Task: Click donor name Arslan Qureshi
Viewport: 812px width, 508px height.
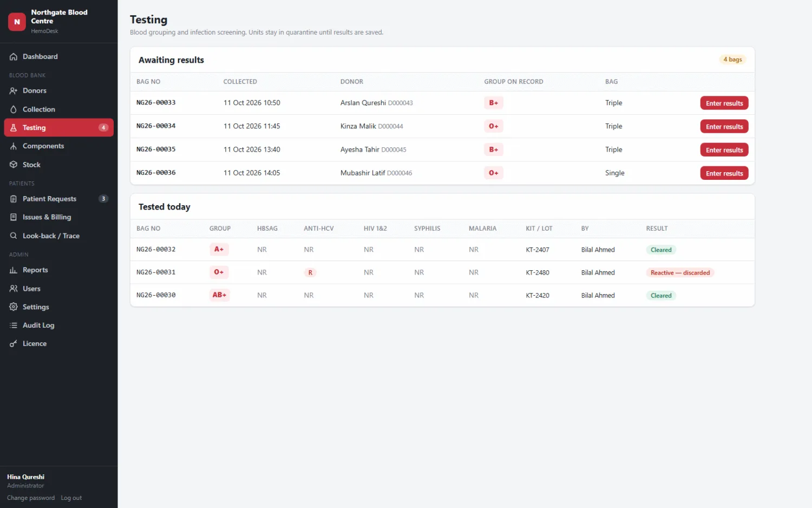Action: click(363, 103)
